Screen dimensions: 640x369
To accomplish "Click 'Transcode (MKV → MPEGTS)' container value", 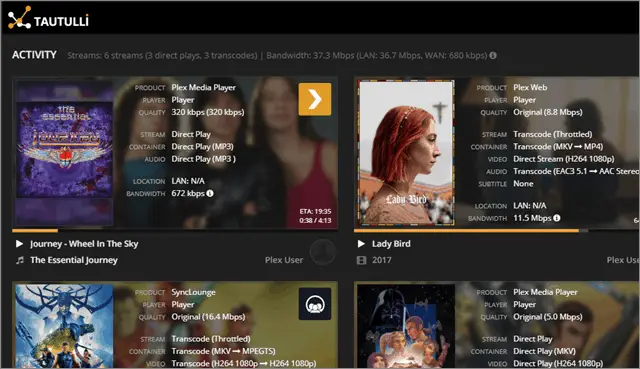I will pyautogui.click(x=223, y=351).
